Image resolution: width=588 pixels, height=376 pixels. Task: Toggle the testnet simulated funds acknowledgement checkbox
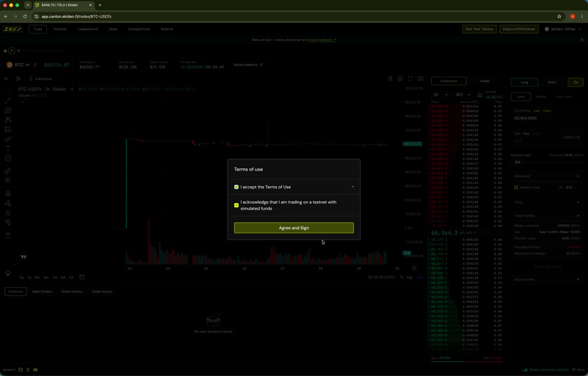point(237,205)
